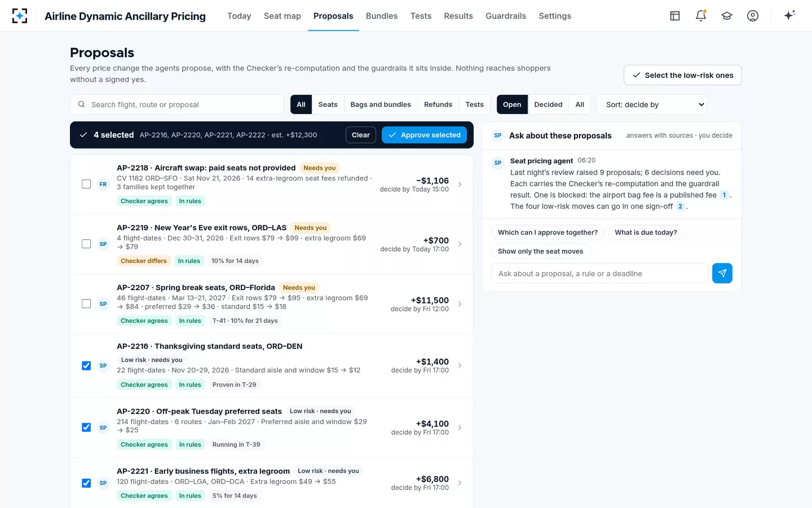The image size is (812, 508).
Task: Filter proposals to Refunds
Action: pos(438,104)
